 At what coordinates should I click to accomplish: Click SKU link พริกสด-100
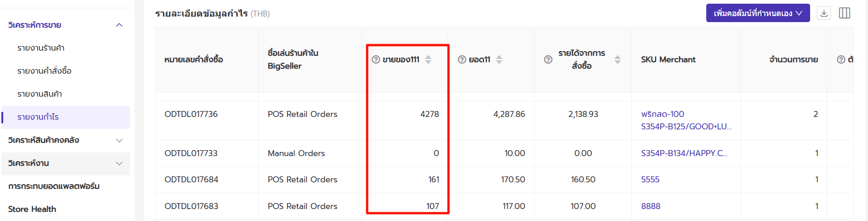point(662,114)
